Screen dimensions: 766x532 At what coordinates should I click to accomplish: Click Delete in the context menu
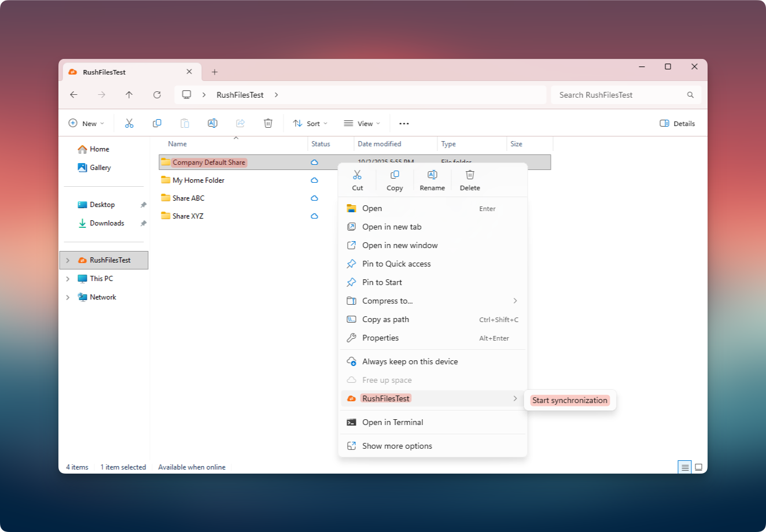[x=470, y=180]
